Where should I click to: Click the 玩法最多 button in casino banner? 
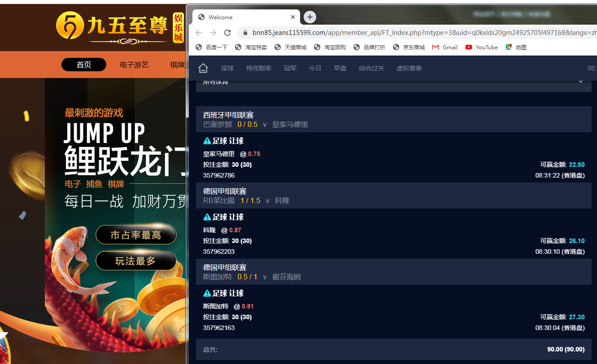pos(136,261)
